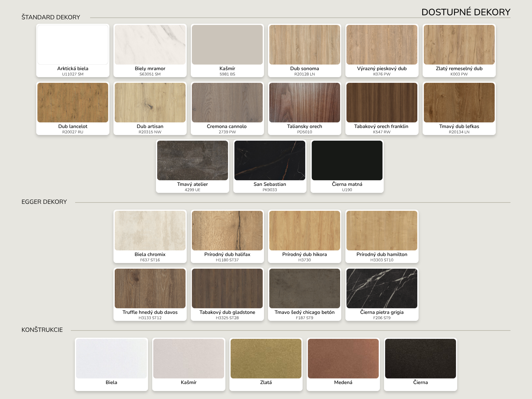Pick the Biely mramor marble swatch
This screenshot has width=532, height=399.
[150, 51]
